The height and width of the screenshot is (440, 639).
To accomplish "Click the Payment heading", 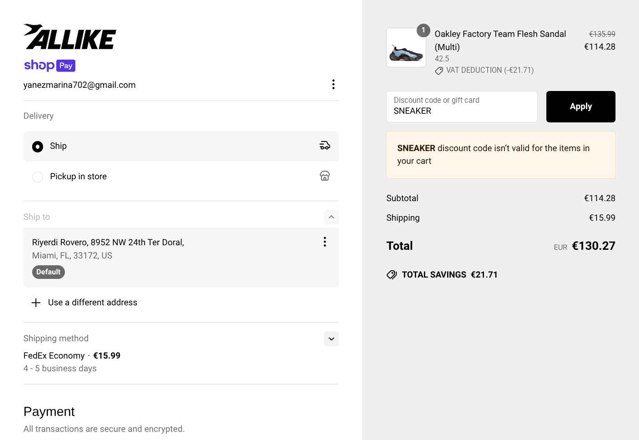I will point(49,411).
